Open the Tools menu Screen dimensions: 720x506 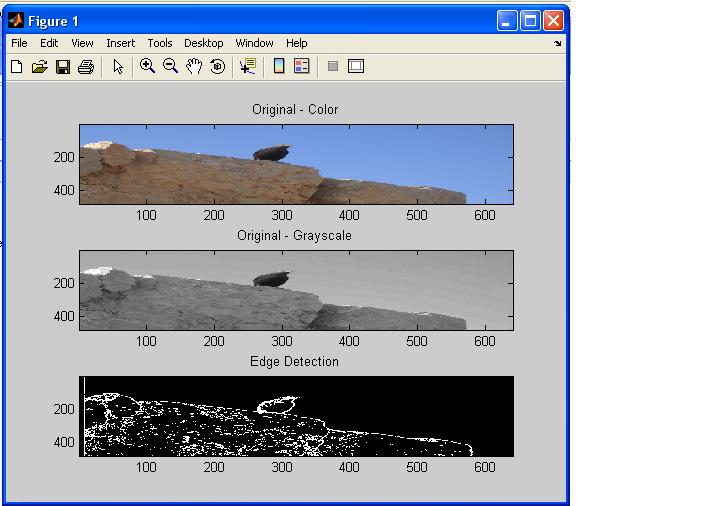point(160,43)
